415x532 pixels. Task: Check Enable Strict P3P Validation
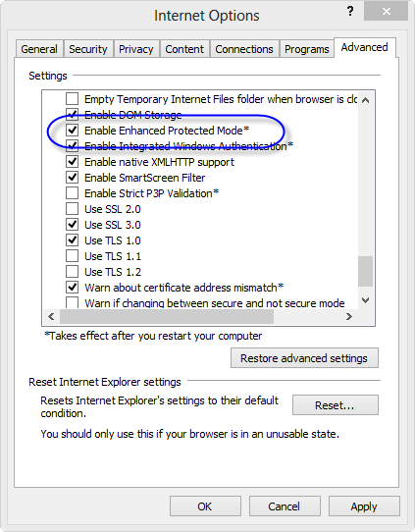click(73, 193)
